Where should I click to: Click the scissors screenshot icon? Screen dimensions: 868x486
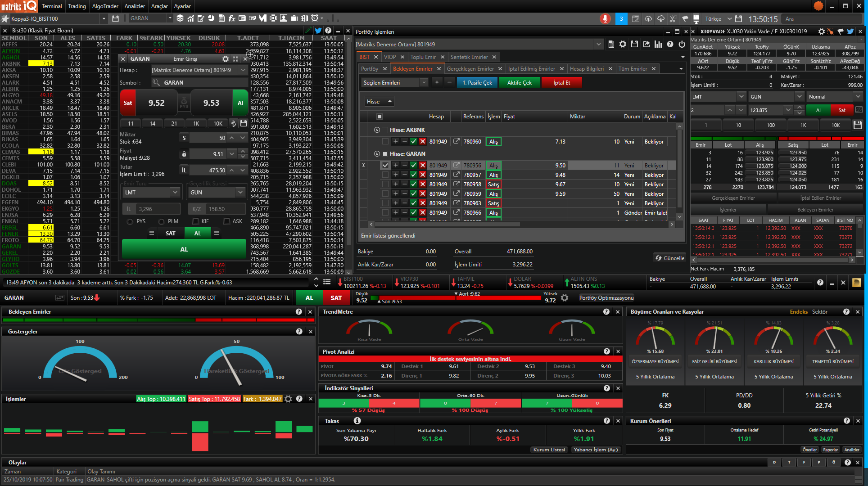[x=673, y=18]
